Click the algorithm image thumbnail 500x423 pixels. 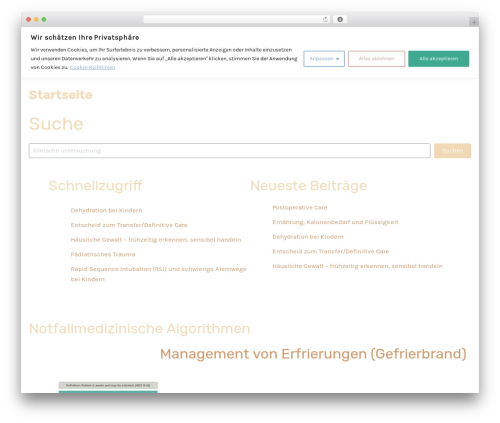coord(108,387)
